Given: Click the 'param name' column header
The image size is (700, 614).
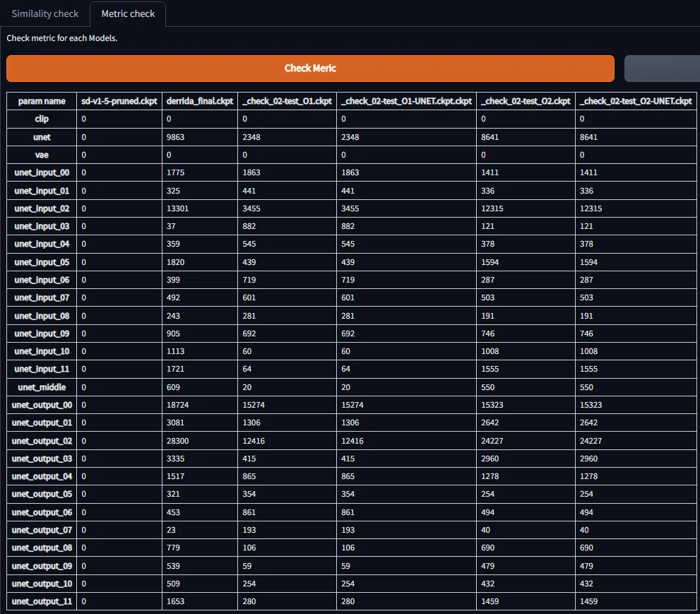Looking at the screenshot, I should point(42,101).
